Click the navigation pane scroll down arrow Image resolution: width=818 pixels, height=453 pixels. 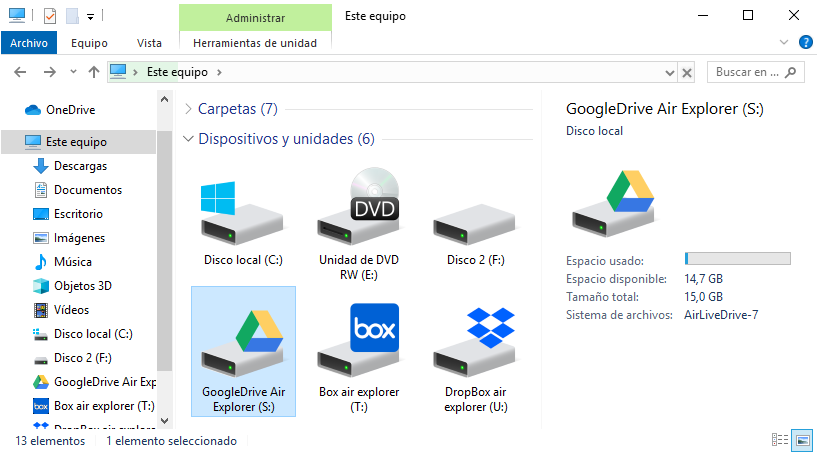coord(164,420)
